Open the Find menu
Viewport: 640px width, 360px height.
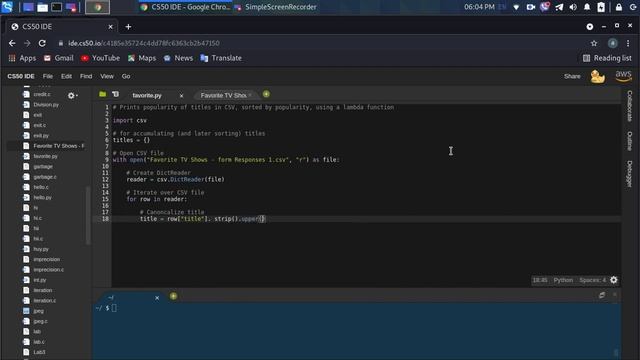coord(86,76)
